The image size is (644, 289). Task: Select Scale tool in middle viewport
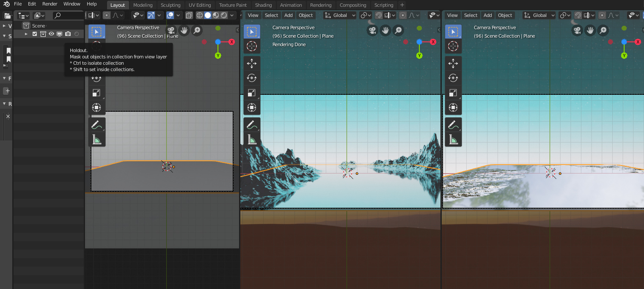252,93
